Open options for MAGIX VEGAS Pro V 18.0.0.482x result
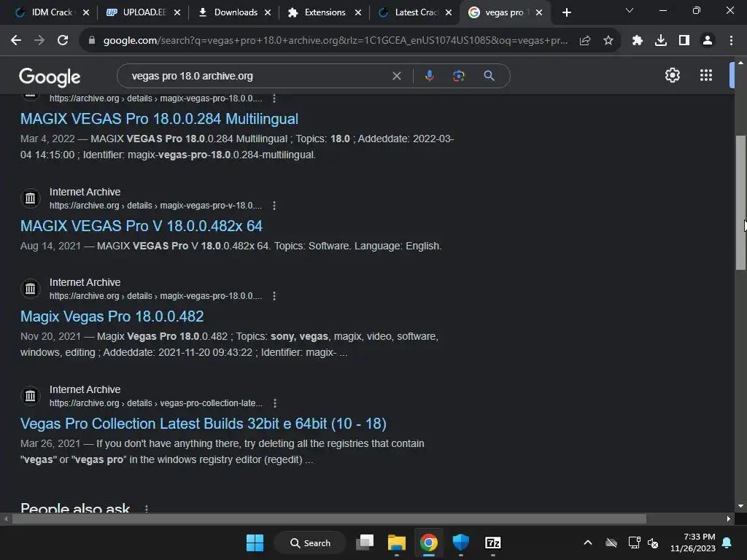This screenshot has width=747, height=560. pyautogui.click(x=274, y=206)
